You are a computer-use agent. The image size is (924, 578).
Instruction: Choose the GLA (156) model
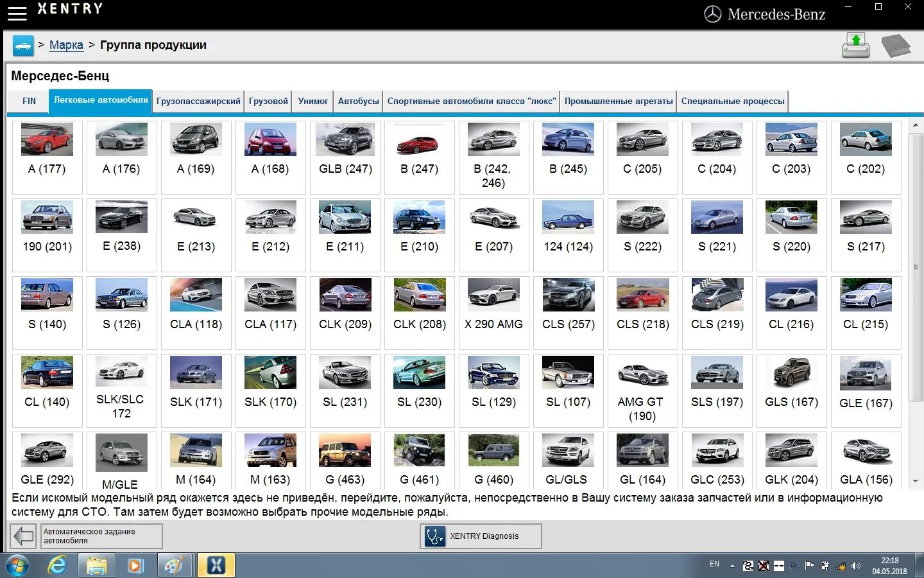[866, 460]
